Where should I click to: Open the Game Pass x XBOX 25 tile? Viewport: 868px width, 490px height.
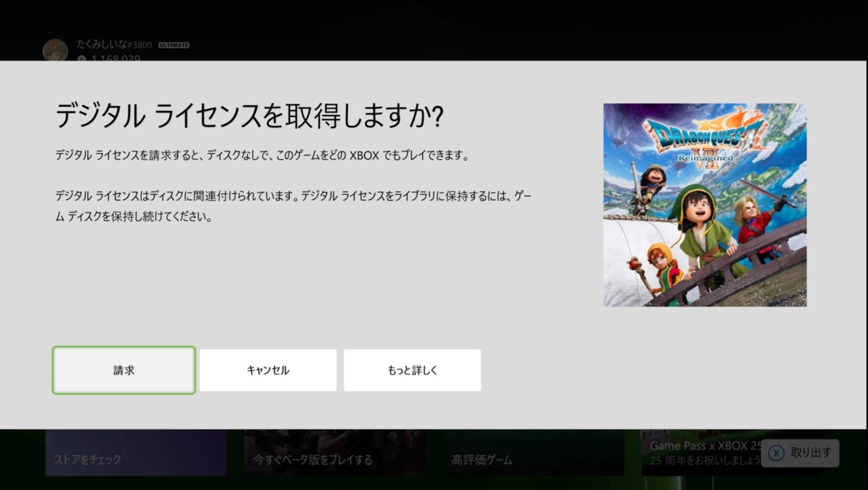coord(701,453)
